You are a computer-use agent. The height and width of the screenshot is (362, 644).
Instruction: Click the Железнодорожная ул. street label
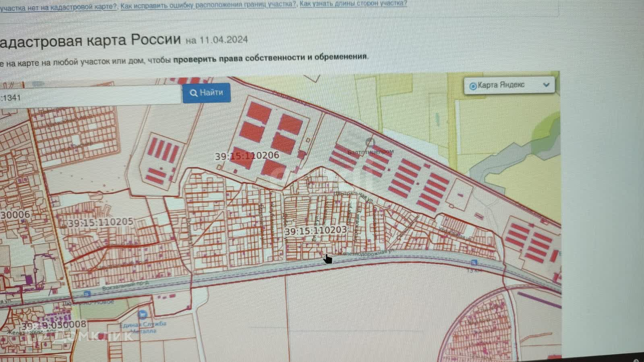point(365,252)
